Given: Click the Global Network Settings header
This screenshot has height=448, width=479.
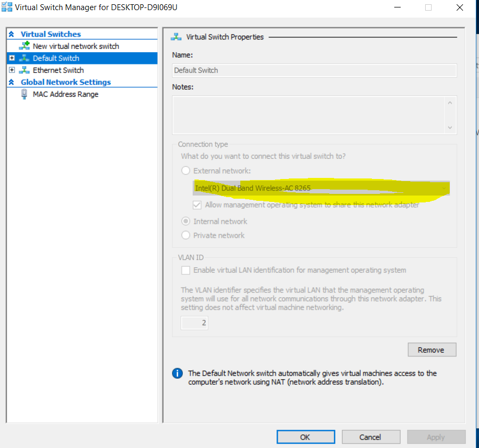Looking at the screenshot, I should pyautogui.click(x=66, y=82).
